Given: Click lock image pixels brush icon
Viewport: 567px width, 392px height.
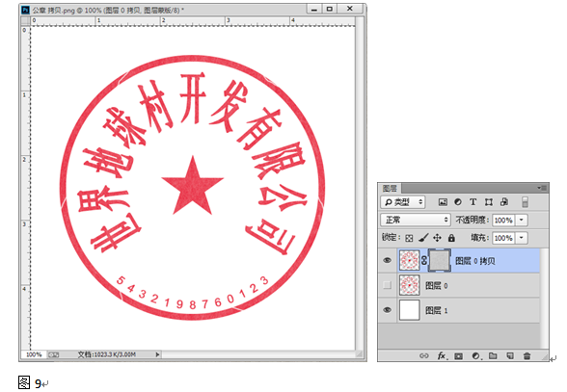Looking at the screenshot, I should (423, 238).
